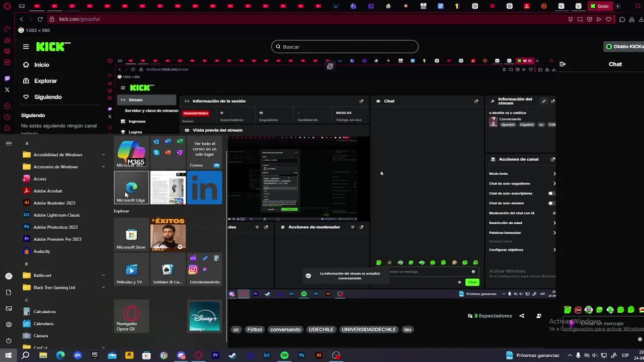Open the Solitaire & Casual Games tile
The width and height of the screenshot is (644, 362).
click(168, 270)
